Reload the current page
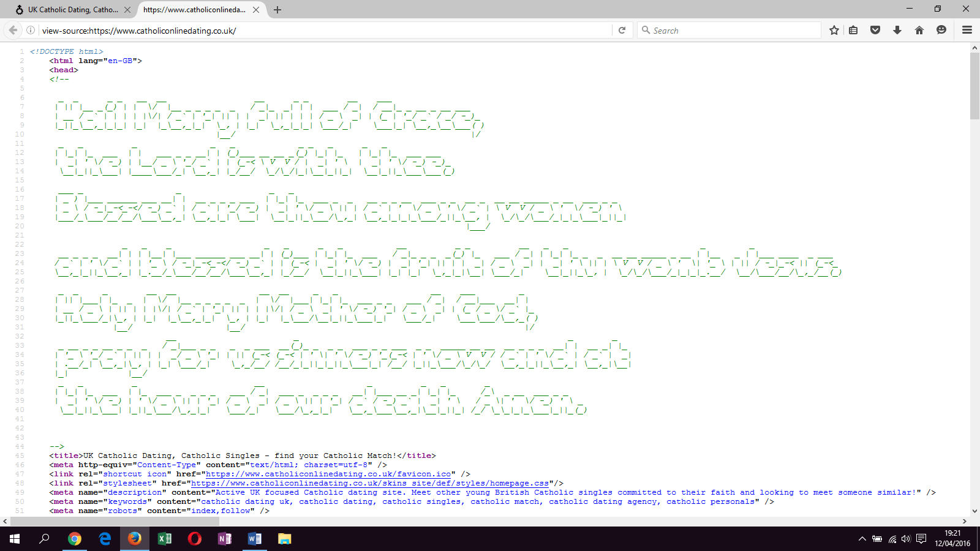 pos(622,30)
